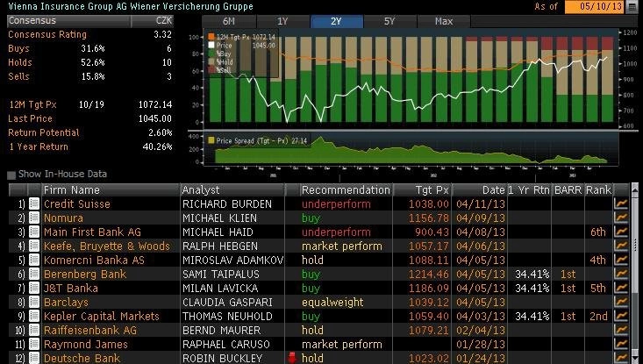Open the Kepler Capital Markets firm link
Screen dimensions: 643x364
(x=101, y=316)
